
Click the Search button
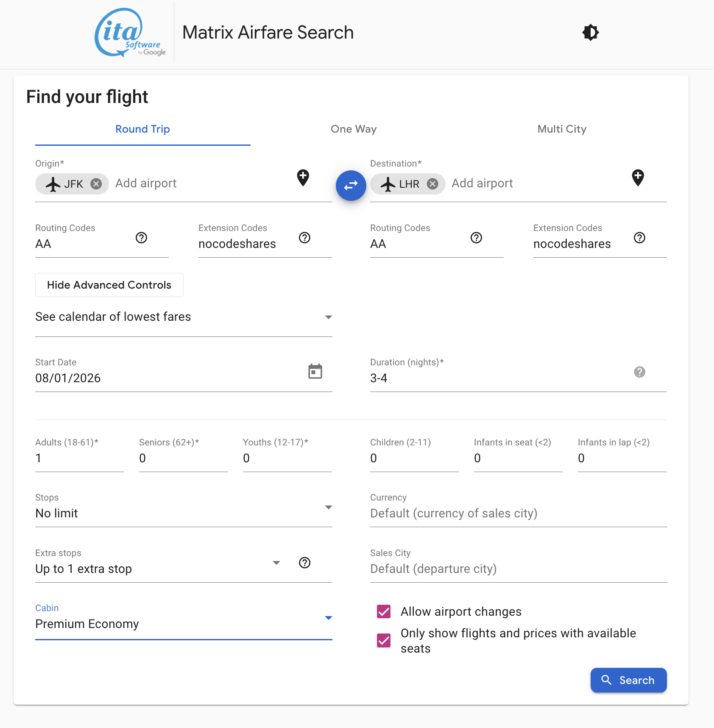pos(628,680)
